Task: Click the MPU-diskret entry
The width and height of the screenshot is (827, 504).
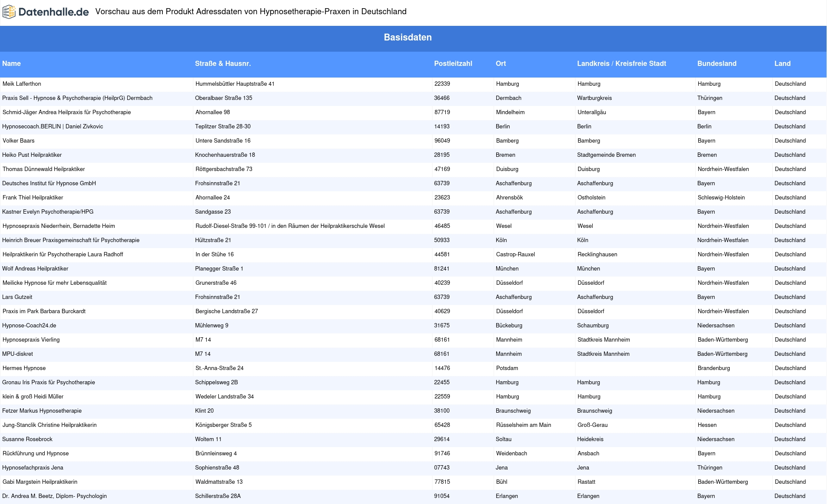Action: (x=18, y=354)
